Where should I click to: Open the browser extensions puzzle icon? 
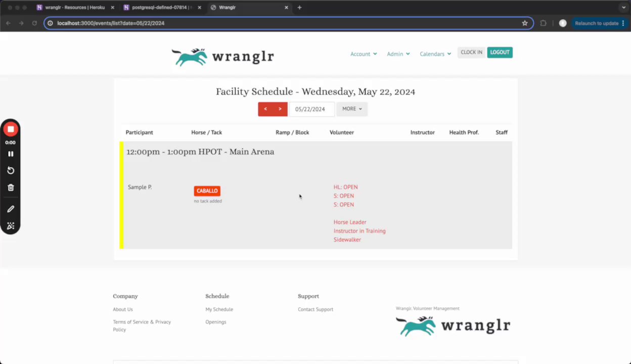coord(544,23)
